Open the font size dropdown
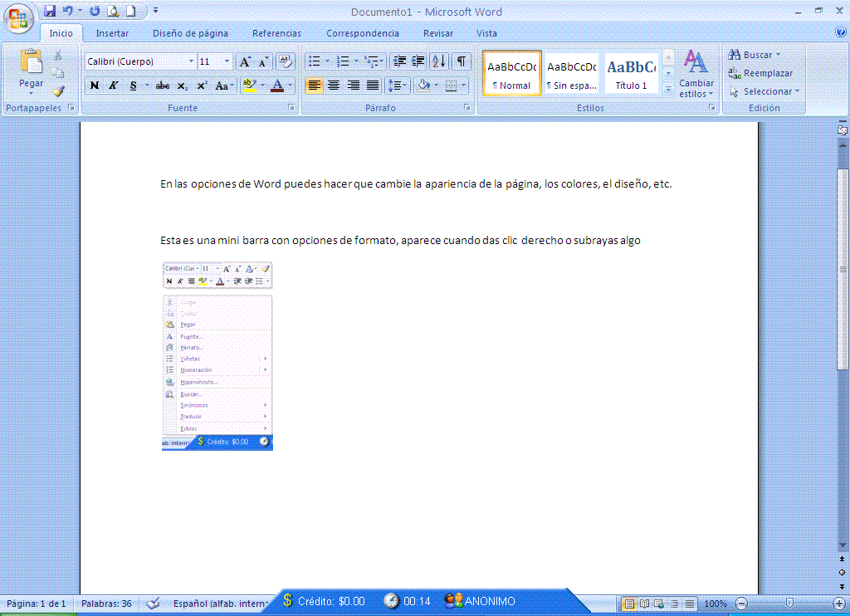 [227, 61]
